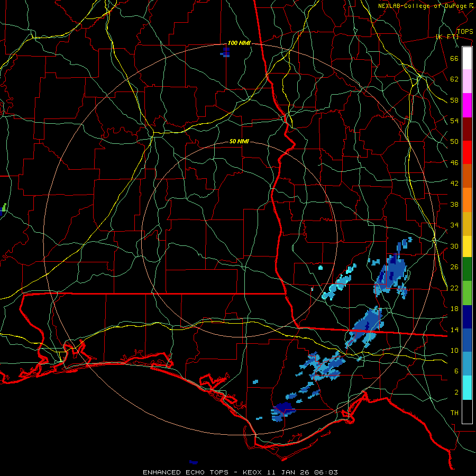Click the legend value 42
Image resolution: width=476 pixels, height=476 pixels.
[x=454, y=184]
